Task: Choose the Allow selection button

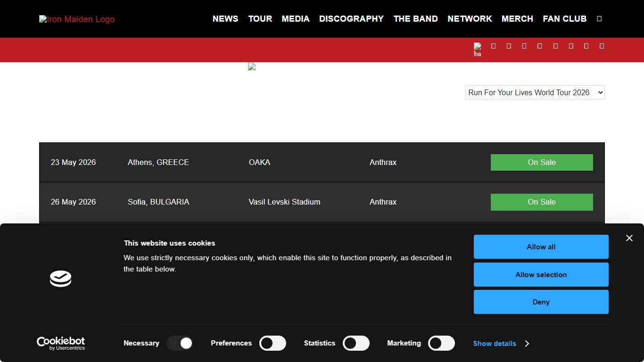Action: pyautogui.click(x=541, y=275)
